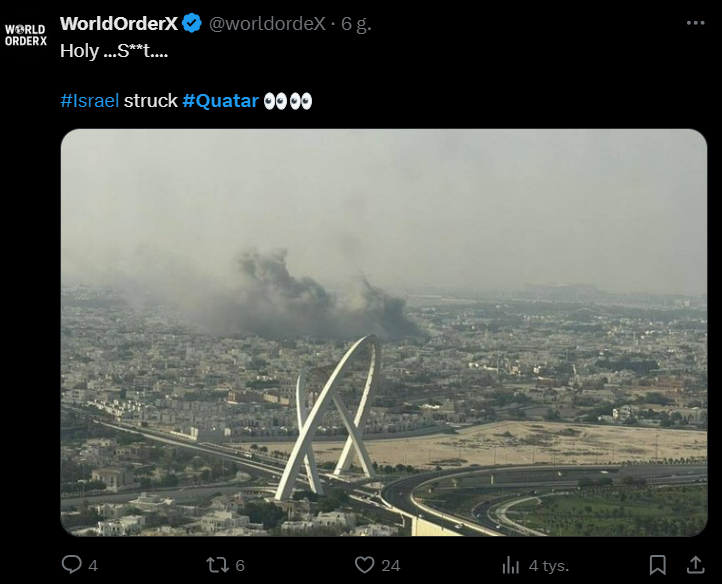
Task: Open the #Israel hashtag
Action: [x=90, y=101]
